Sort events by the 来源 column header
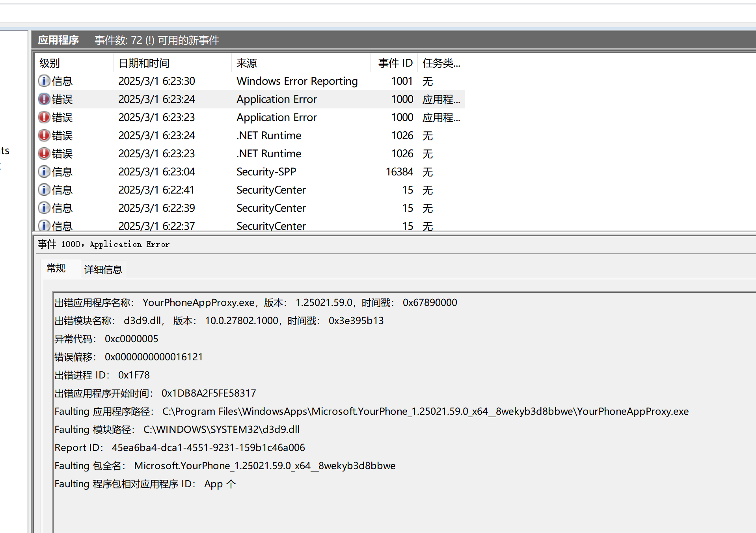The width and height of the screenshot is (756, 533). tap(246, 63)
